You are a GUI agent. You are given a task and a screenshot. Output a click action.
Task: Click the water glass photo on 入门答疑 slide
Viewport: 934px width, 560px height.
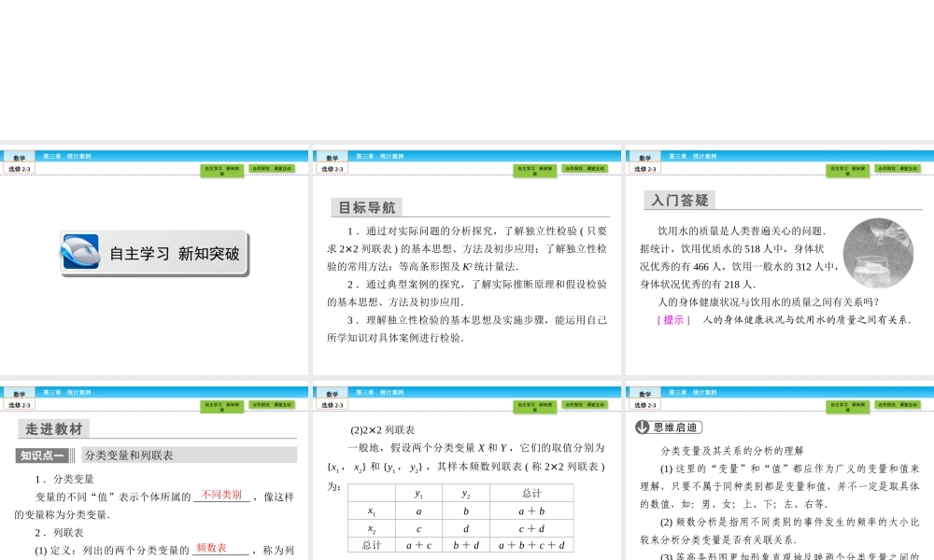coord(879,253)
